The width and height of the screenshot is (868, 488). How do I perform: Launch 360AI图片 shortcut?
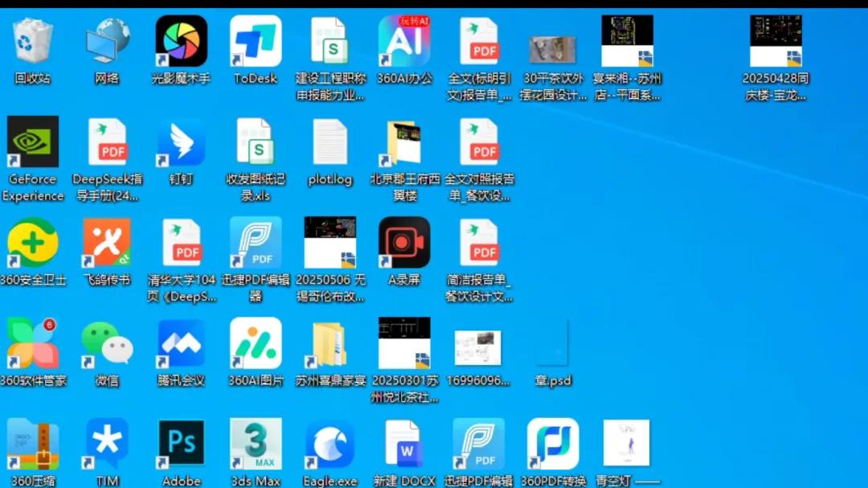(x=256, y=343)
